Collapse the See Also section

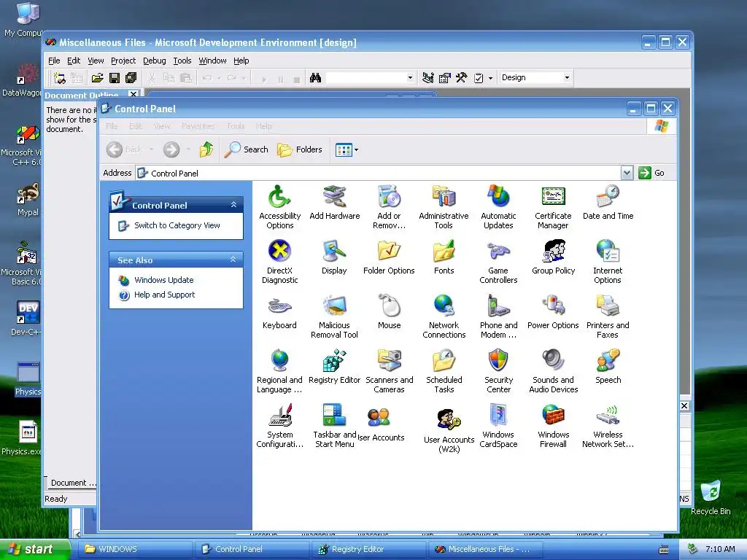click(233, 260)
